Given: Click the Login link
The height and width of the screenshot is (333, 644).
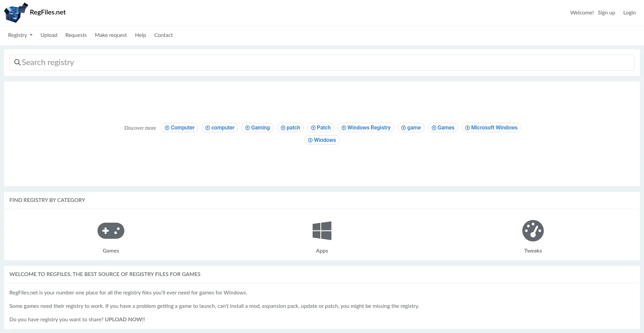Looking at the screenshot, I should pyautogui.click(x=629, y=13).
